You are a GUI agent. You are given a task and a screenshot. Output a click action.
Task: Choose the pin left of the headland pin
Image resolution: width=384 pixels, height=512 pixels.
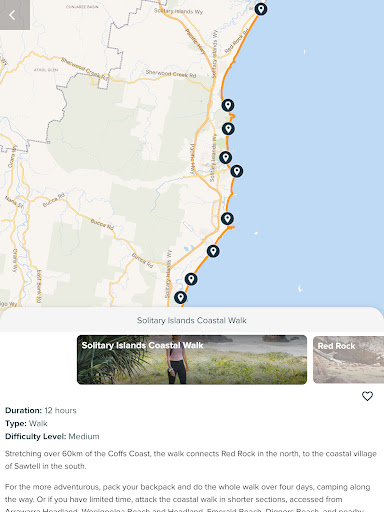[x=226, y=157]
